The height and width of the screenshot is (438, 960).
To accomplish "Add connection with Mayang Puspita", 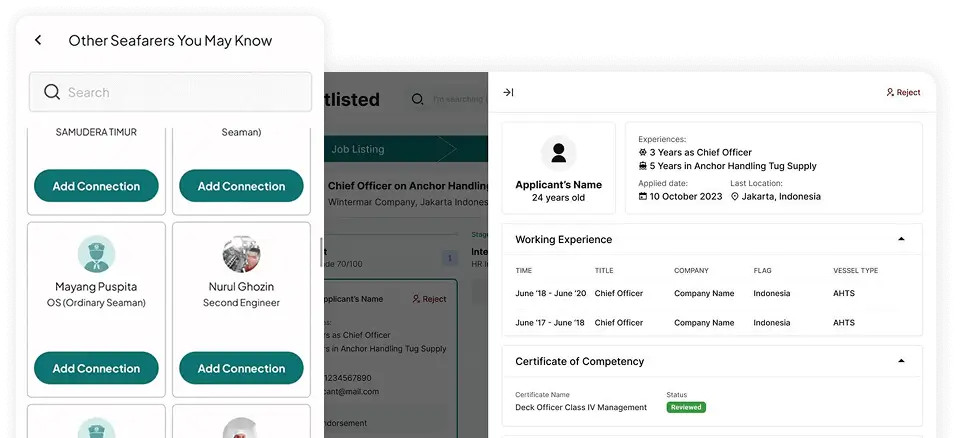I will tap(96, 368).
